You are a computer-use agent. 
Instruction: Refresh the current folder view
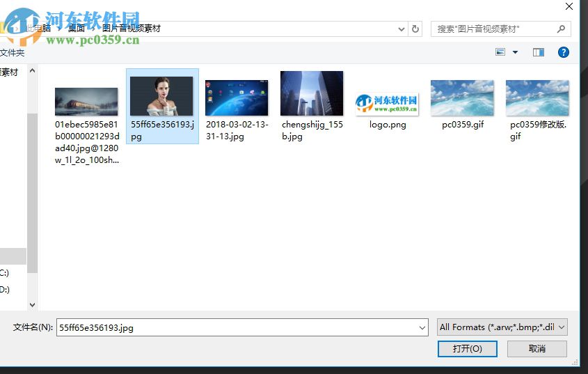point(415,29)
